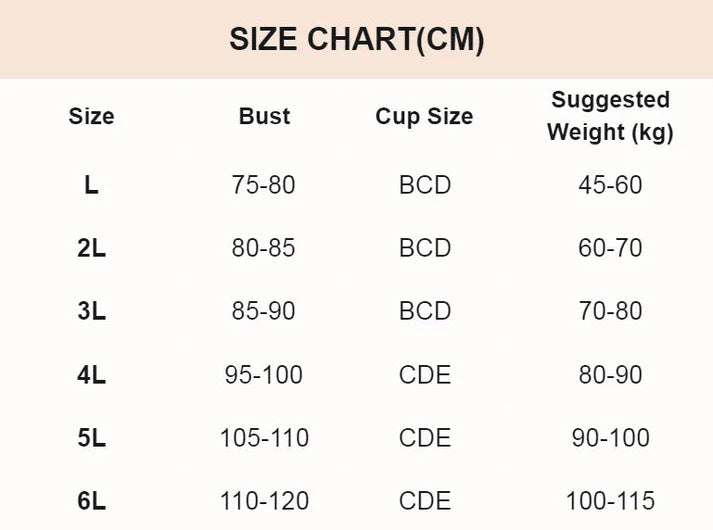Click the 75-80 bust value

pyautogui.click(x=264, y=185)
